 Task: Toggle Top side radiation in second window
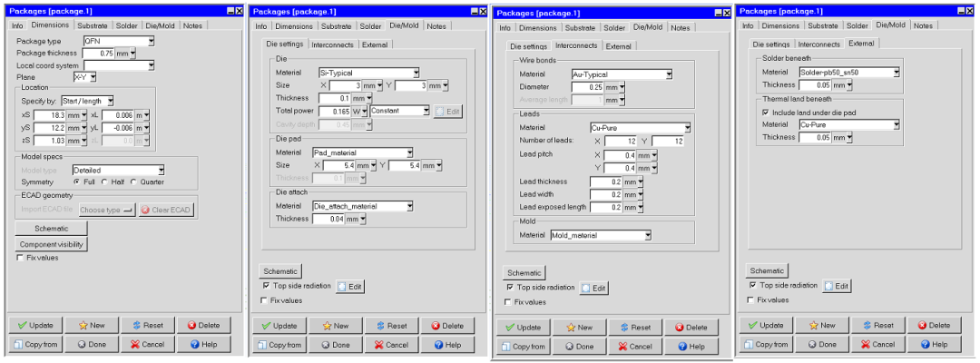265,286
